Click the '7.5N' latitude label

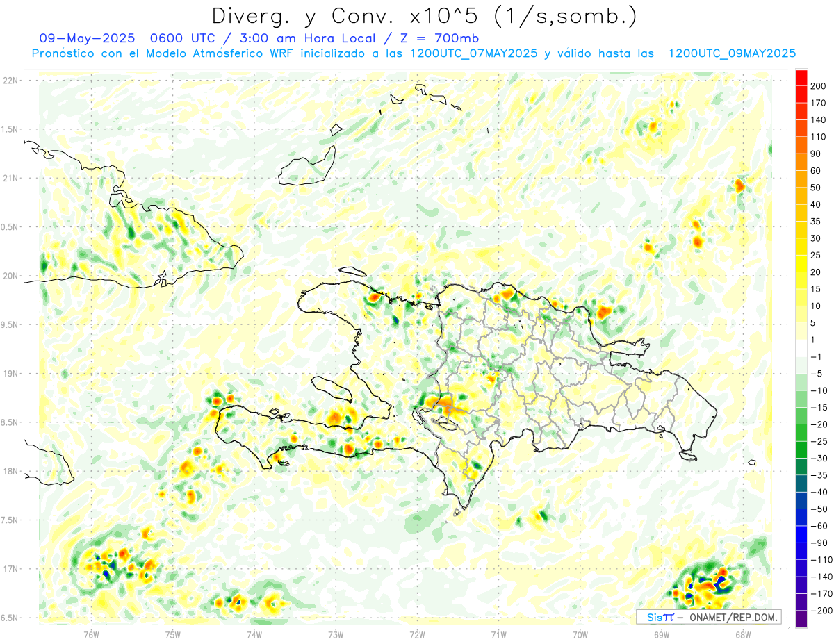click(10, 520)
